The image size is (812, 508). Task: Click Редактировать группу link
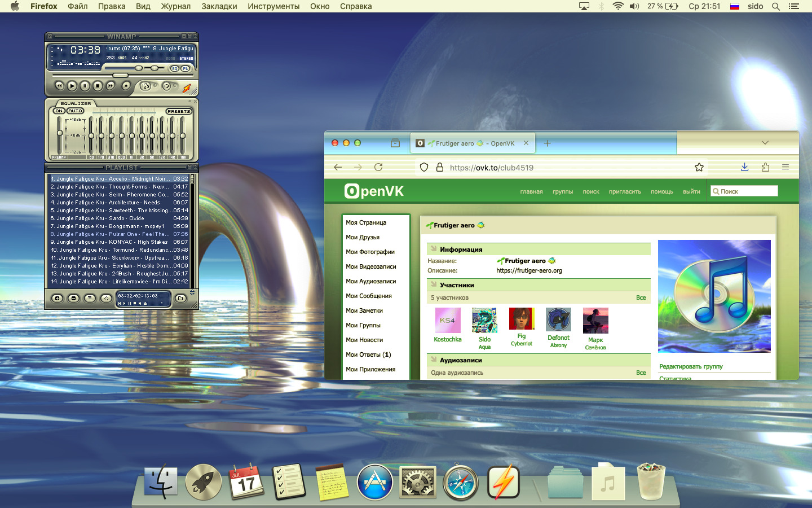pos(691,366)
